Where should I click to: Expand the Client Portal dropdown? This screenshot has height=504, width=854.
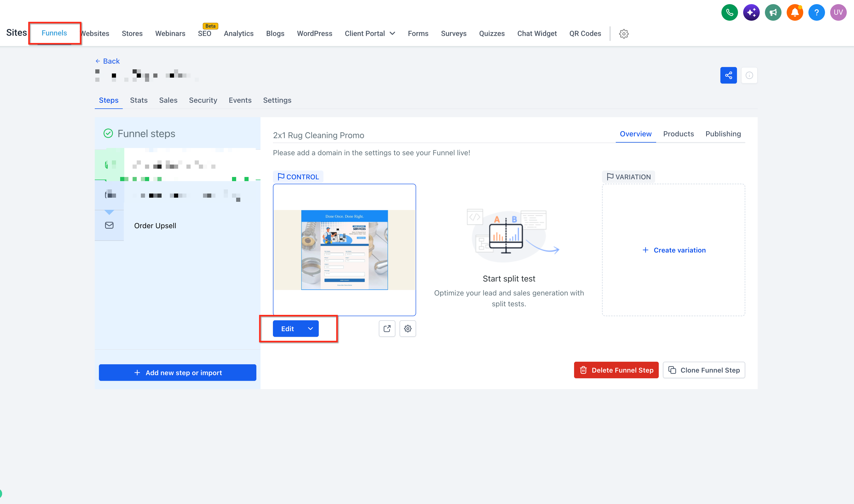pyautogui.click(x=370, y=34)
